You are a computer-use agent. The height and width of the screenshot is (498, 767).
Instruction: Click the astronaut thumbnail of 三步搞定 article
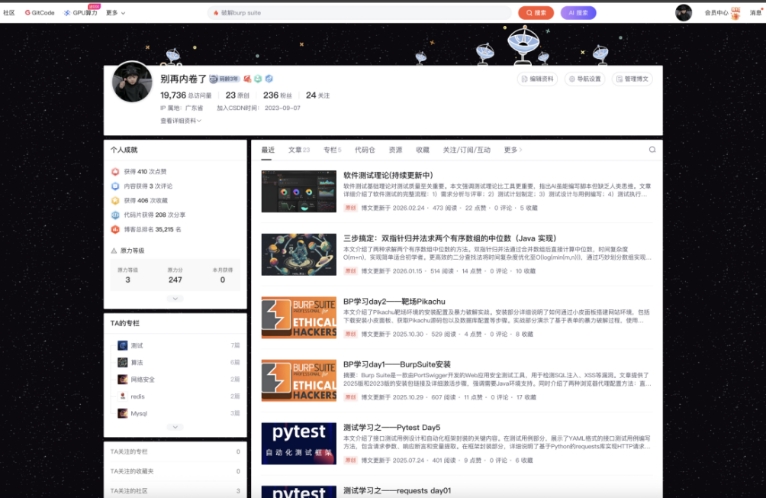299,254
